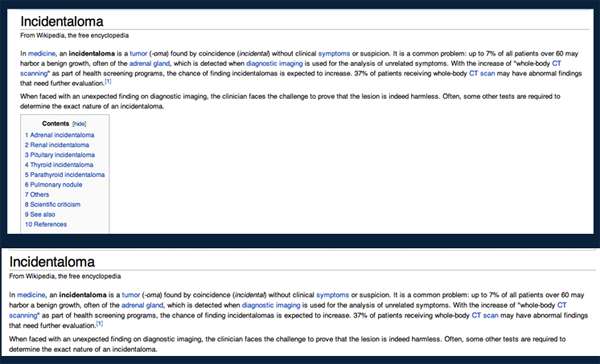Open '5 Parathyroid incidentaloma' contents entry
The width and height of the screenshot is (600, 364).
click(x=65, y=175)
